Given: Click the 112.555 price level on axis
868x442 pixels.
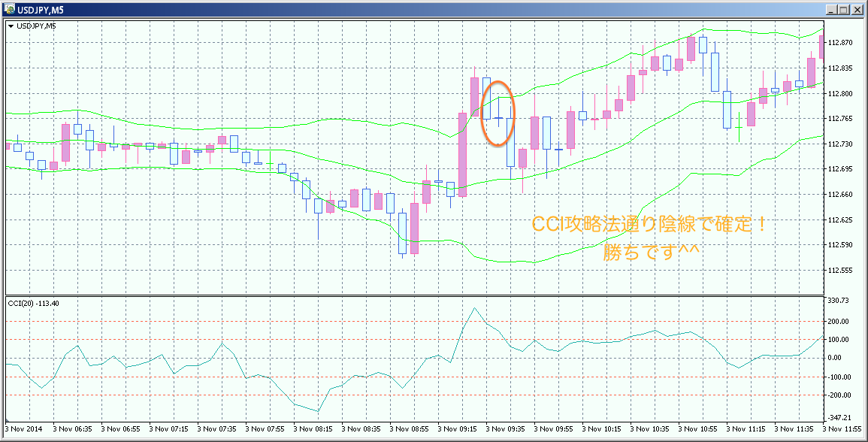Looking at the screenshot, I should coord(839,271).
